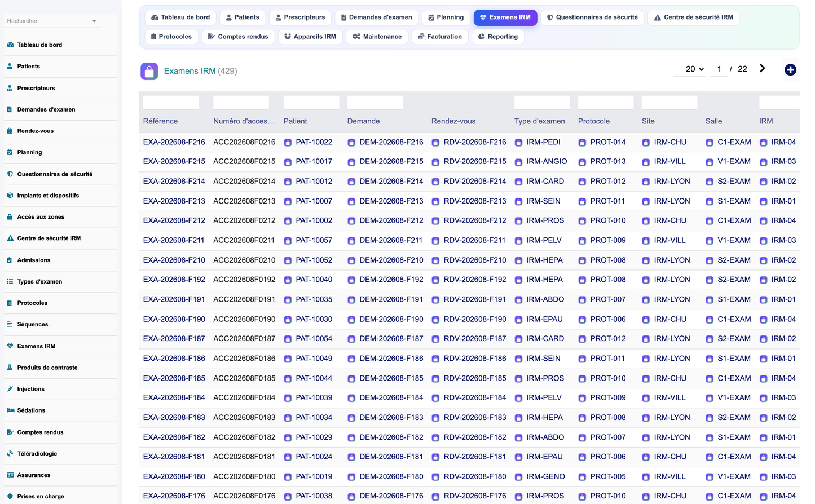
Task: Click the icon beside S2-EXAM in row F210
Action: coord(710,260)
